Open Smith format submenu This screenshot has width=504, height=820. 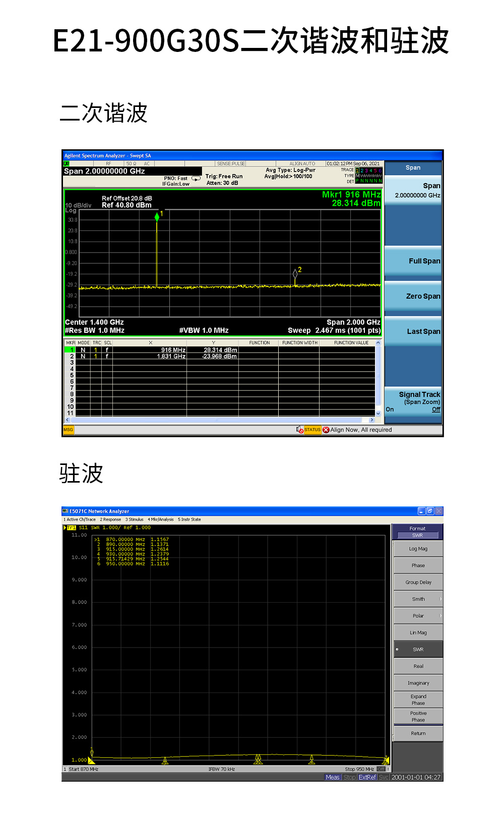[x=418, y=599]
